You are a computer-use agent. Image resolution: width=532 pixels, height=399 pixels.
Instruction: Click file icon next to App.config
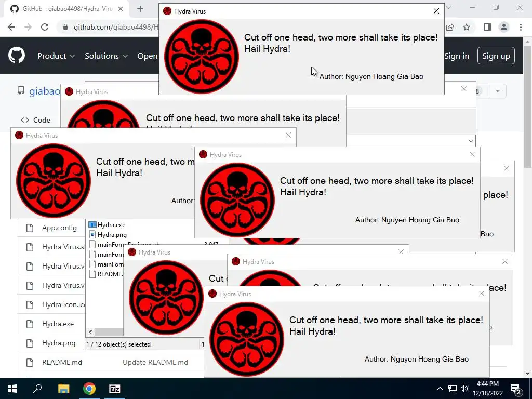[30, 228]
